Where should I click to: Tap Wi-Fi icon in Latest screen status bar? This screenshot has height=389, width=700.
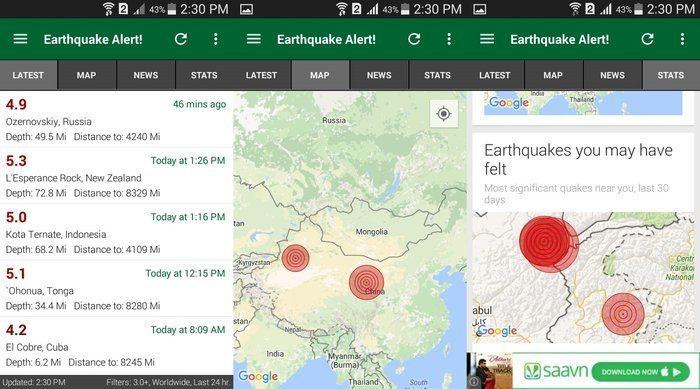[108, 9]
